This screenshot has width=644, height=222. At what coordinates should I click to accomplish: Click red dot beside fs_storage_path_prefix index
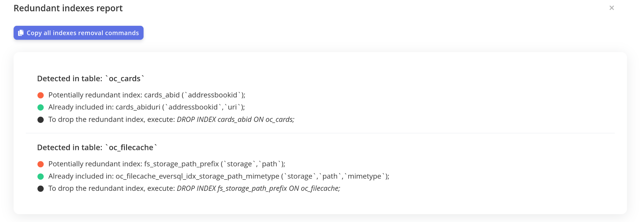tap(41, 164)
